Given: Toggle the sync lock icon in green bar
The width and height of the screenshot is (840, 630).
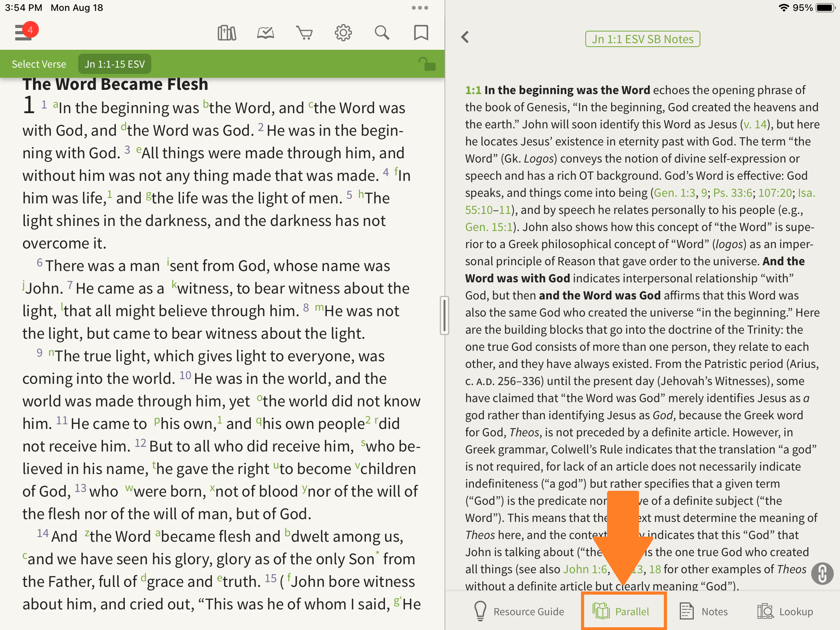Looking at the screenshot, I should (x=427, y=64).
